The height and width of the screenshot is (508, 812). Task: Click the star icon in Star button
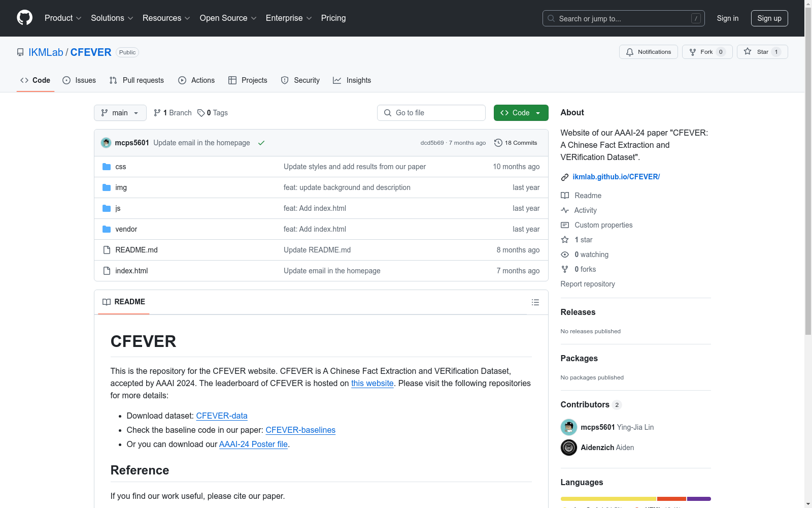[x=748, y=51]
